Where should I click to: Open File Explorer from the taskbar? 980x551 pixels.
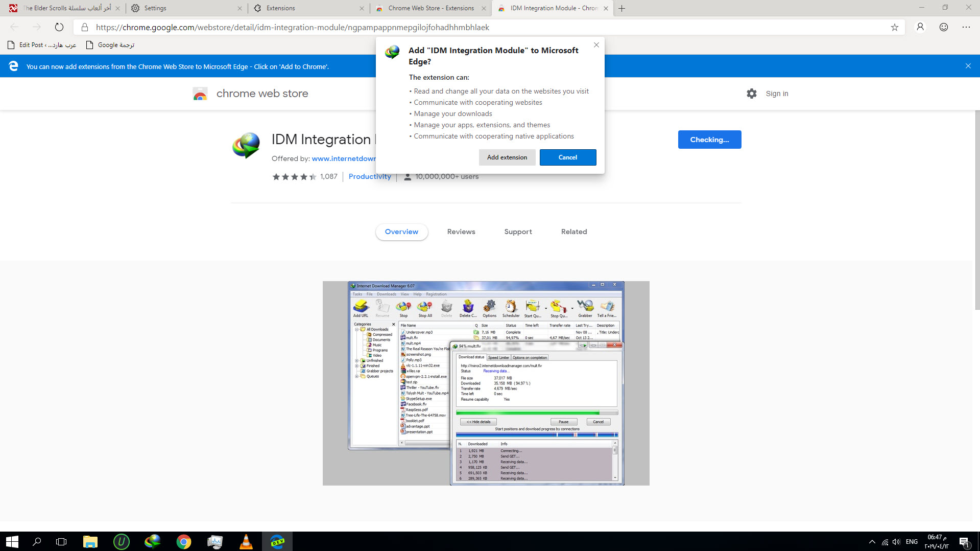click(90, 541)
